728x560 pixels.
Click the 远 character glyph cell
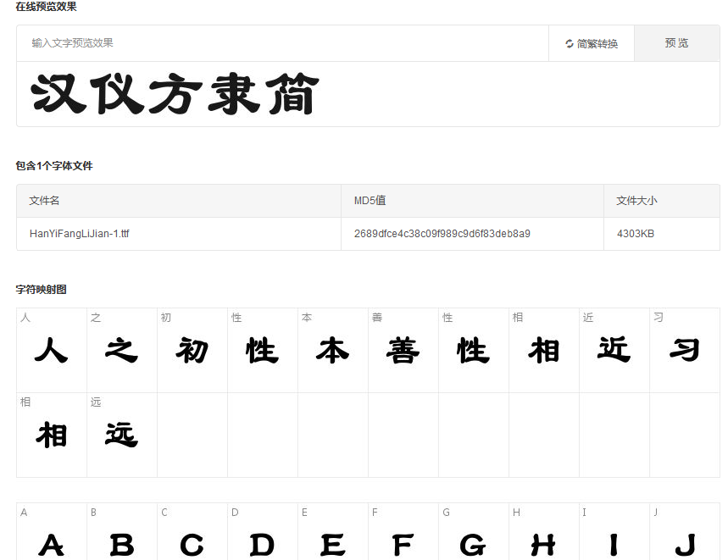(122, 435)
